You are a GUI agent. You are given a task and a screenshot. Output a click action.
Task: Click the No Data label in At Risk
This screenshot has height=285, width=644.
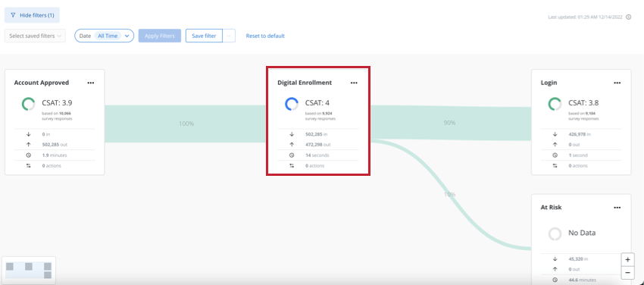tap(582, 233)
